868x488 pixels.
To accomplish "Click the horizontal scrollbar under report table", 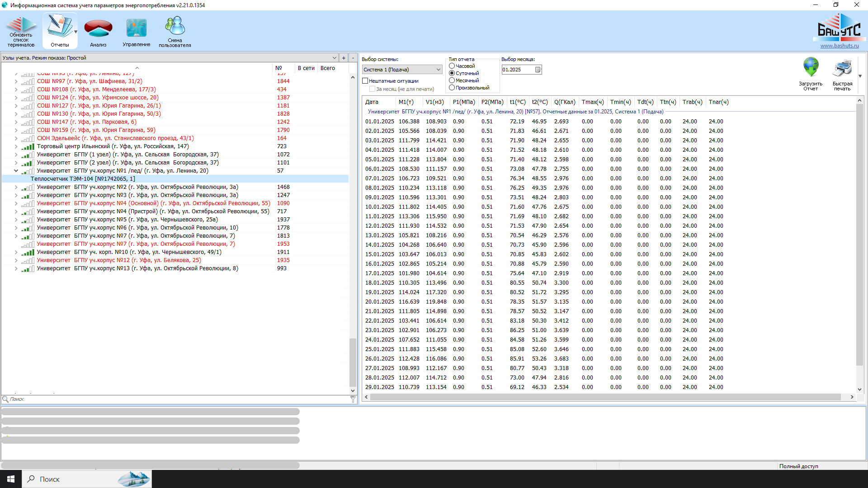I will [x=606, y=397].
